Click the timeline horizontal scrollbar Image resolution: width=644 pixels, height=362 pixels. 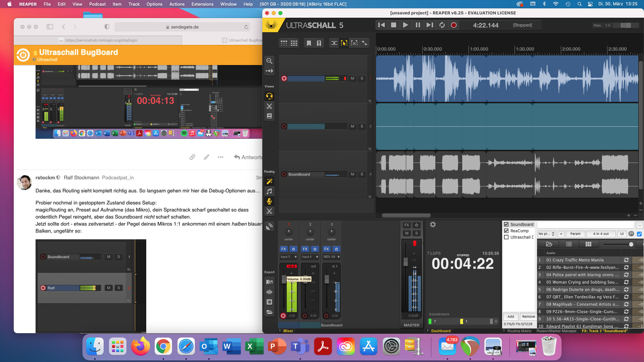point(406,216)
